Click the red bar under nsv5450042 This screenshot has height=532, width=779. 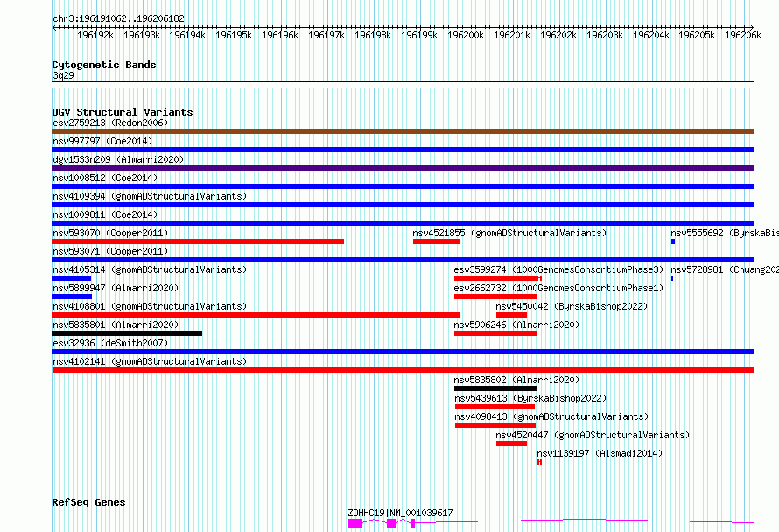(511, 315)
